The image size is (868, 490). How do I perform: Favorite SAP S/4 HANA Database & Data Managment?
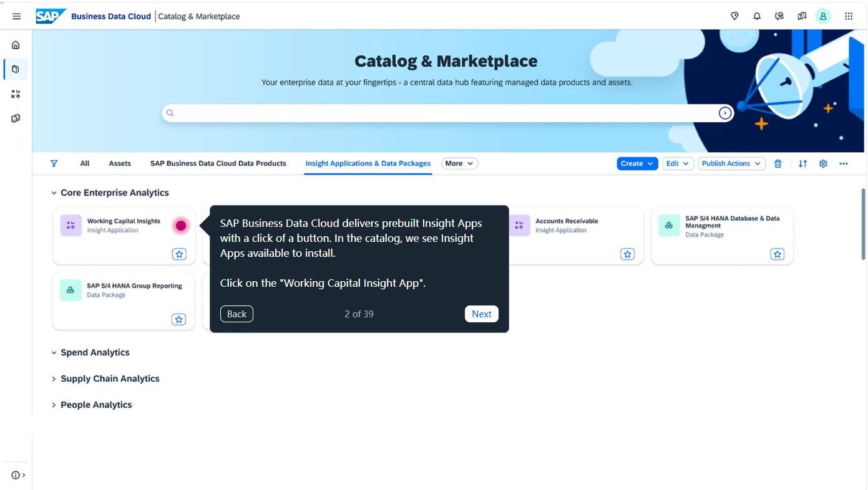777,254
